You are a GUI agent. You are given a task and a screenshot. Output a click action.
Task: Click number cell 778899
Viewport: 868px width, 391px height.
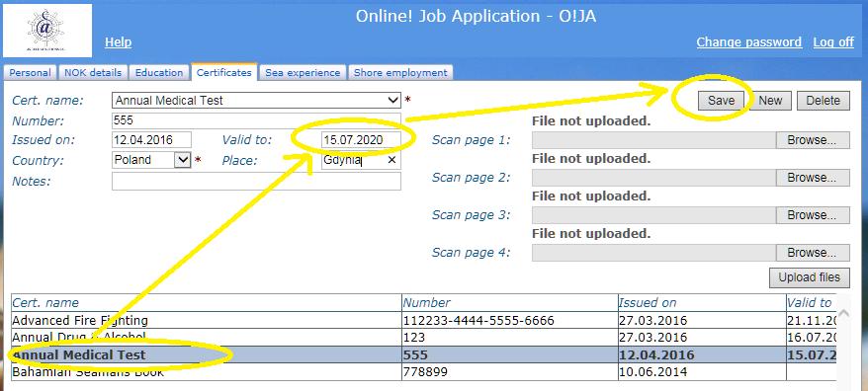tap(510, 372)
